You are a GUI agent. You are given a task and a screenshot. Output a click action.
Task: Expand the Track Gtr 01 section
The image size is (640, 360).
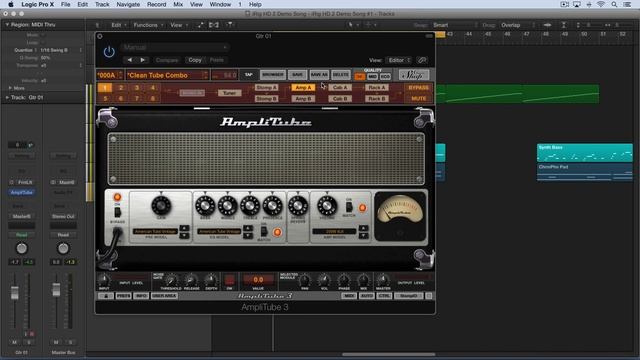[7, 98]
